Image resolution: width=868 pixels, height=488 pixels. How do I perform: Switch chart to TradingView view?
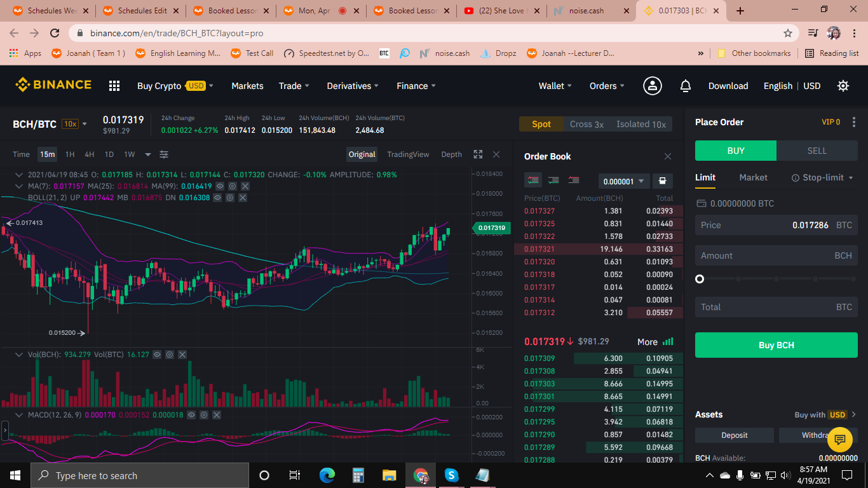408,154
